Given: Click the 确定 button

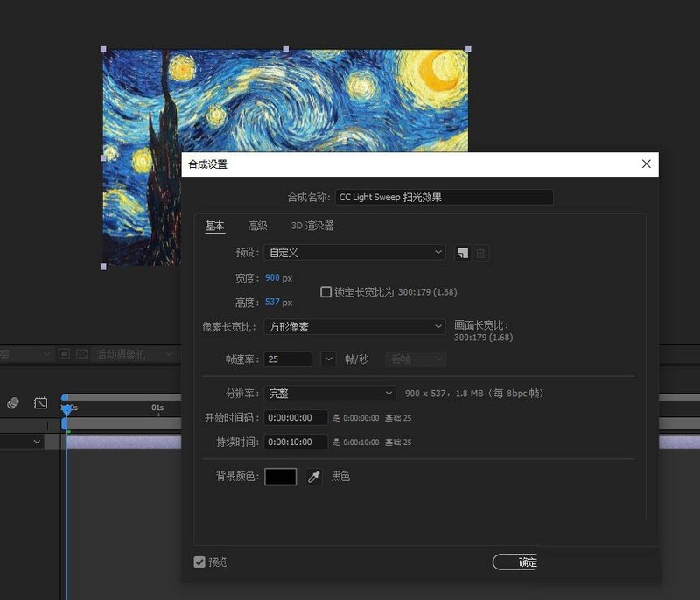Looking at the screenshot, I should coord(527,562).
